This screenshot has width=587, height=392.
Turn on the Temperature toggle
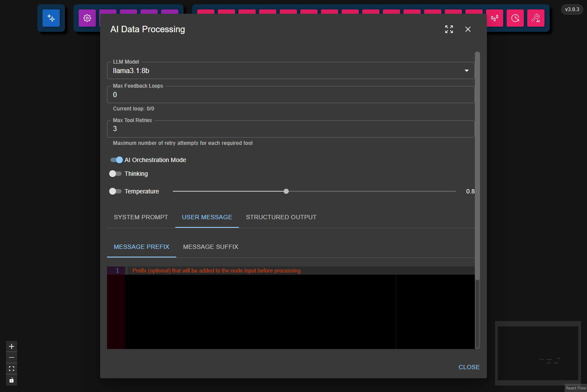point(115,191)
